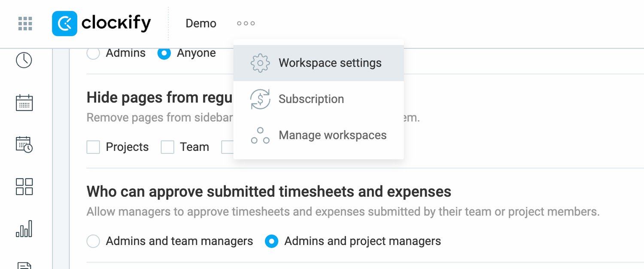Click the three-circles Manage workspaces icon
Screen dimensions: 644x269
point(260,135)
